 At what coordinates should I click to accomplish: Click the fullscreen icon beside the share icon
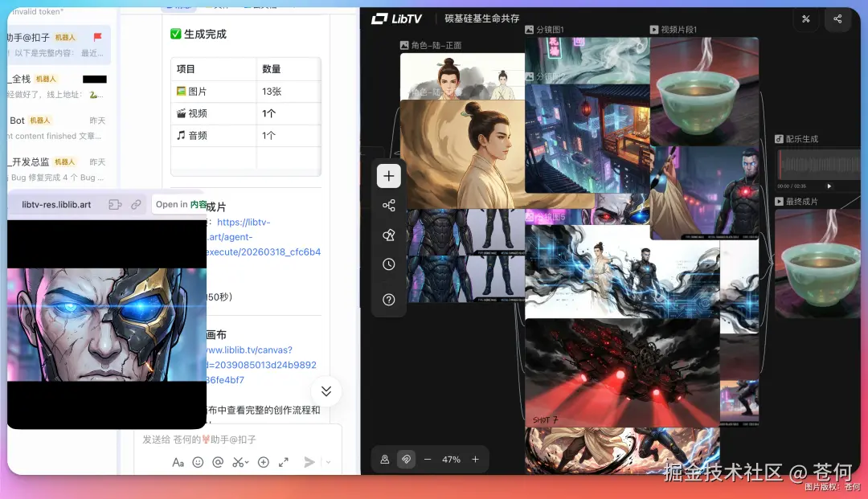pyautogui.click(x=806, y=19)
